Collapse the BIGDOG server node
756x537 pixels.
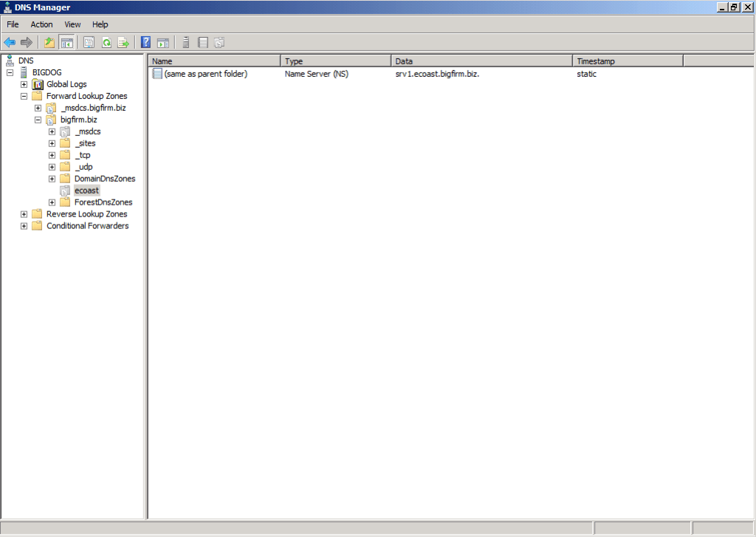[10, 72]
